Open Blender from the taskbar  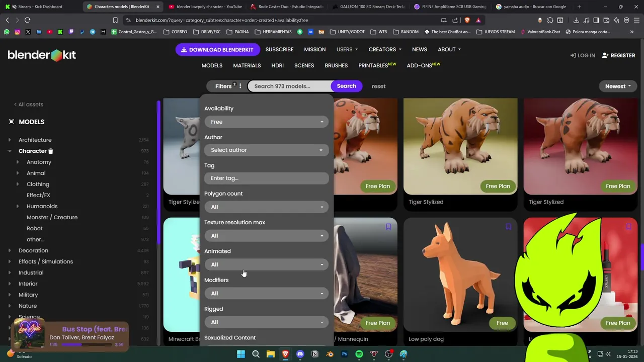point(330,354)
